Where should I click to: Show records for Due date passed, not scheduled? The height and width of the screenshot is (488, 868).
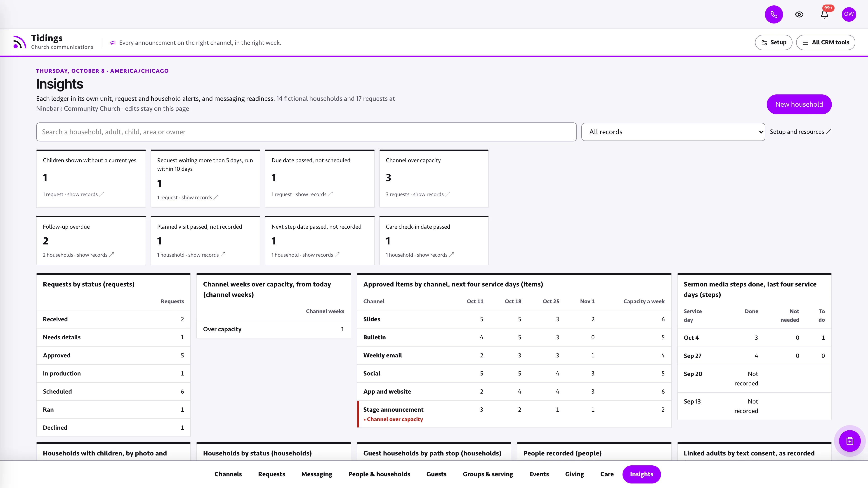click(x=302, y=194)
